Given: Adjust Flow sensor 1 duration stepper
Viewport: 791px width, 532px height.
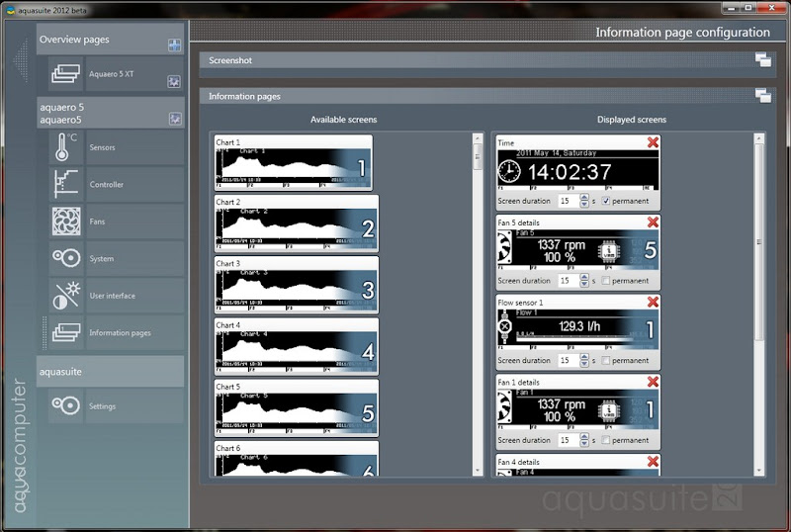Looking at the screenshot, I should [584, 360].
